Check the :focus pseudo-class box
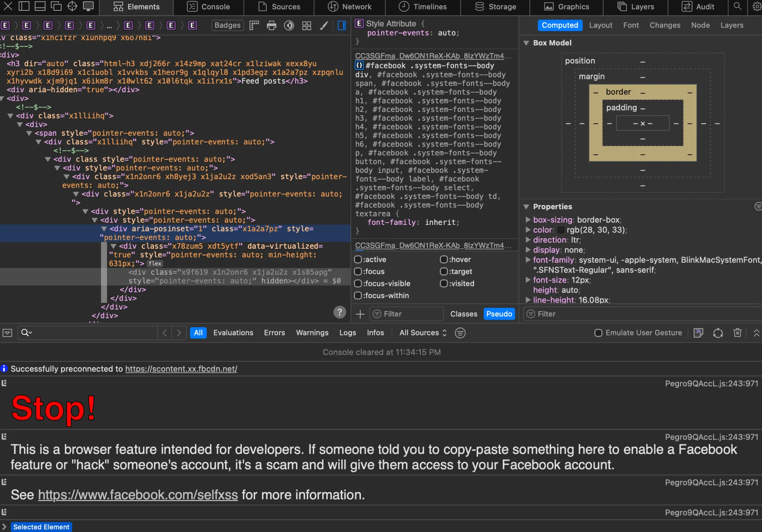This screenshot has width=762, height=532. (x=358, y=271)
